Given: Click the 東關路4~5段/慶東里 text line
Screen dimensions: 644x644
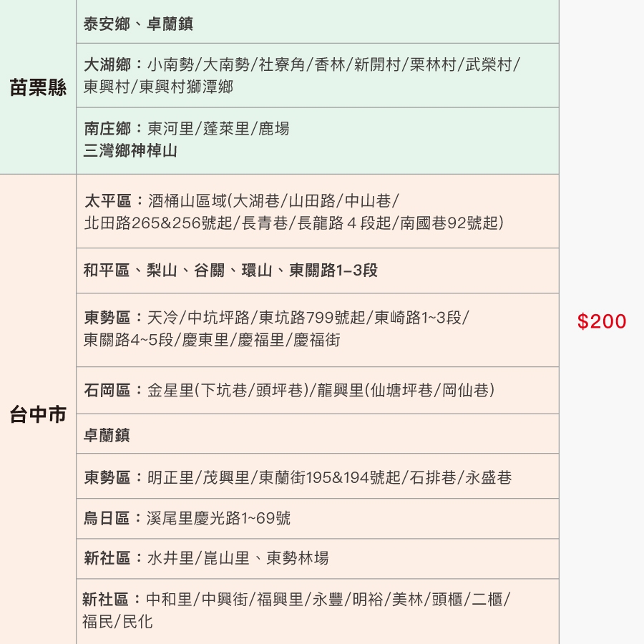Looking at the screenshot, I should pyautogui.click(x=212, y=340).
